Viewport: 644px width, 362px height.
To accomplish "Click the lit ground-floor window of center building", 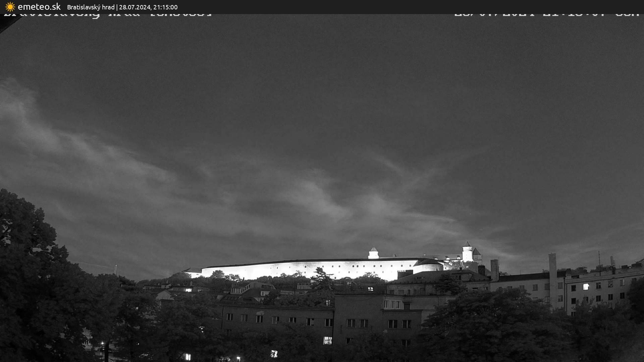I will tap(327, 341).
